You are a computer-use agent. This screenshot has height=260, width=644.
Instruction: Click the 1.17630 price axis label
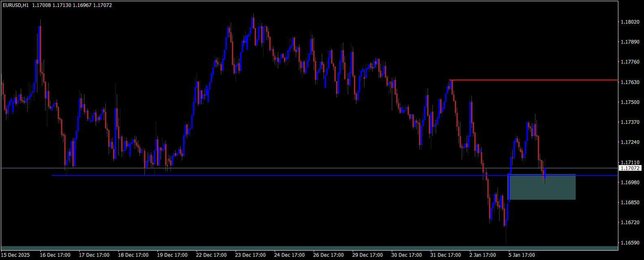pos(630,82)
